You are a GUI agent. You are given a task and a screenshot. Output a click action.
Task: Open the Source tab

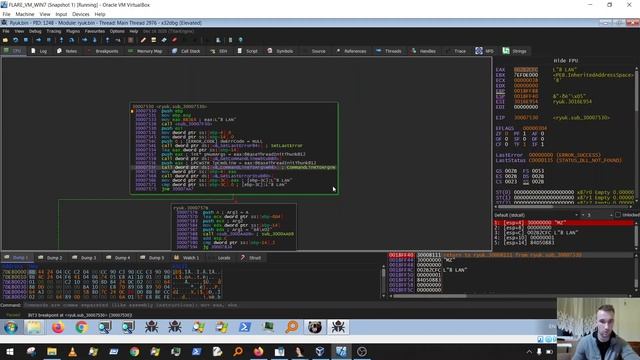click(x=314, y=51)
